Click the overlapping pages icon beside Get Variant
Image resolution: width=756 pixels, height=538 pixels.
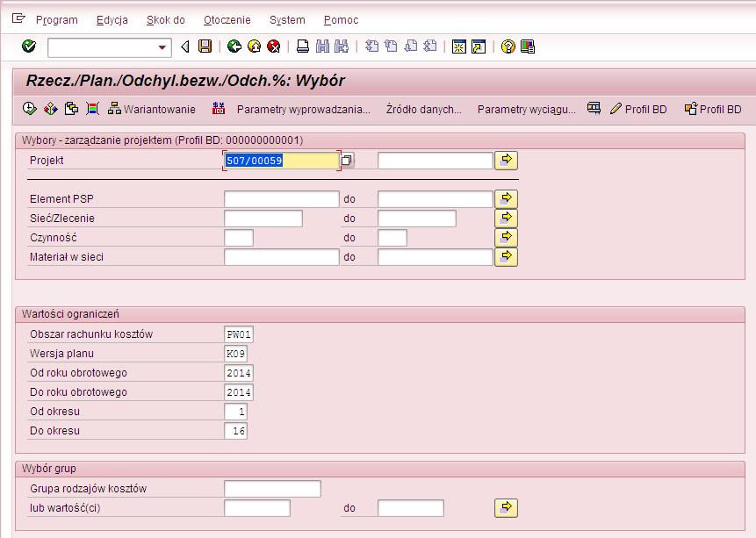tap(71, 109)
